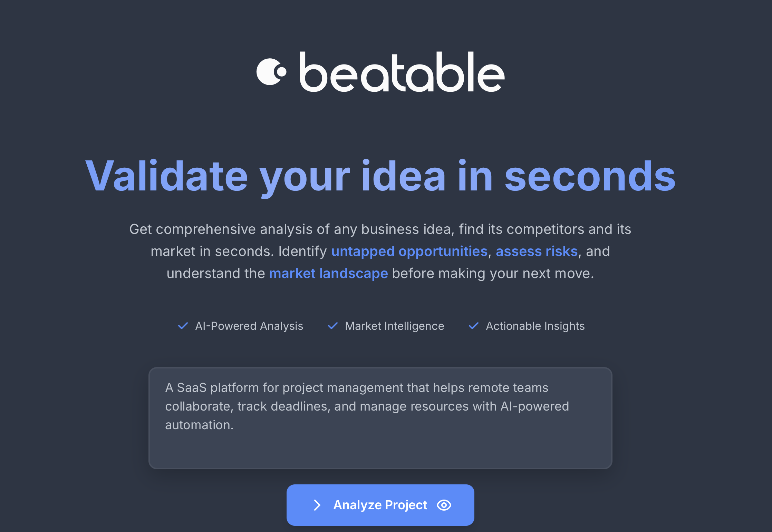Click 'before making your next move' text
The width and height of the screenshot is (772, 532).
click(x=493, y=273)
